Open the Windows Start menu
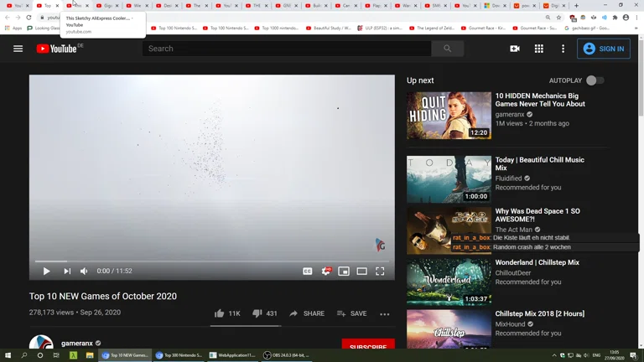 click(x=8, y=355)
